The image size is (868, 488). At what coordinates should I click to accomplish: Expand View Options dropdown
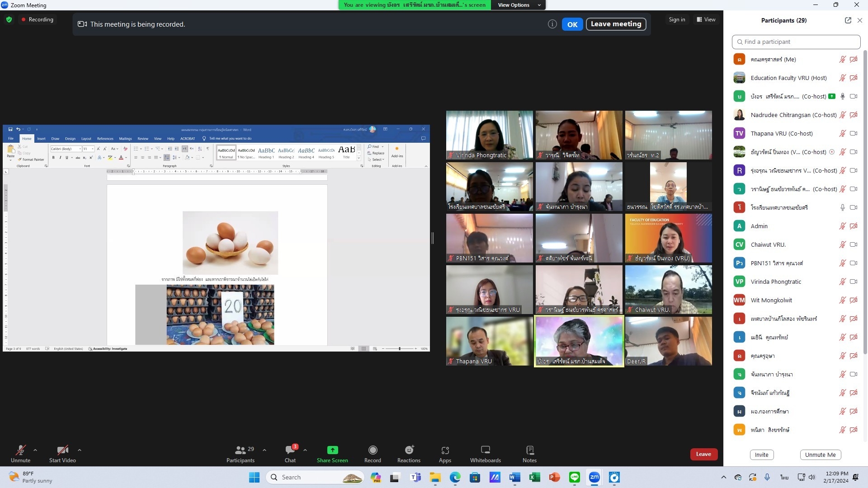tap(519, 5)
